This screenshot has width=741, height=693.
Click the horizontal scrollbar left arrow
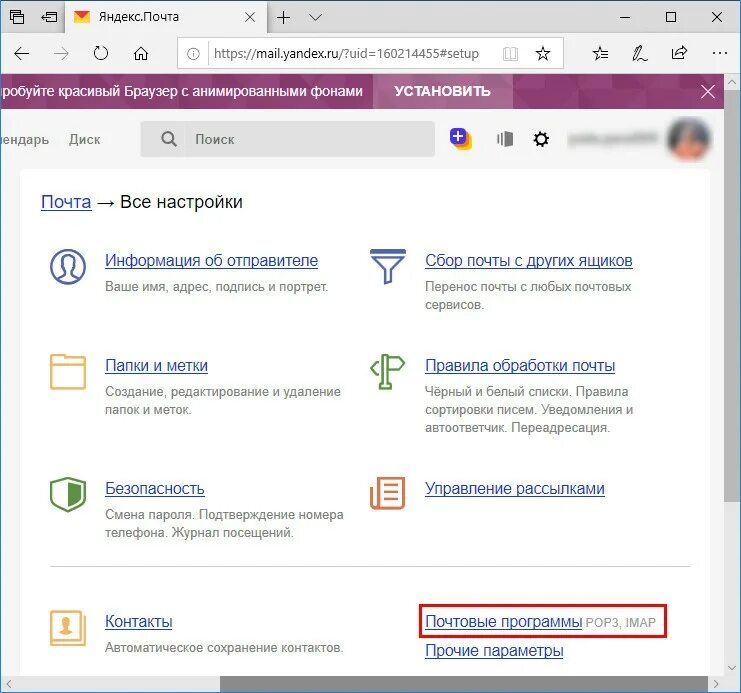click(8, 684)
